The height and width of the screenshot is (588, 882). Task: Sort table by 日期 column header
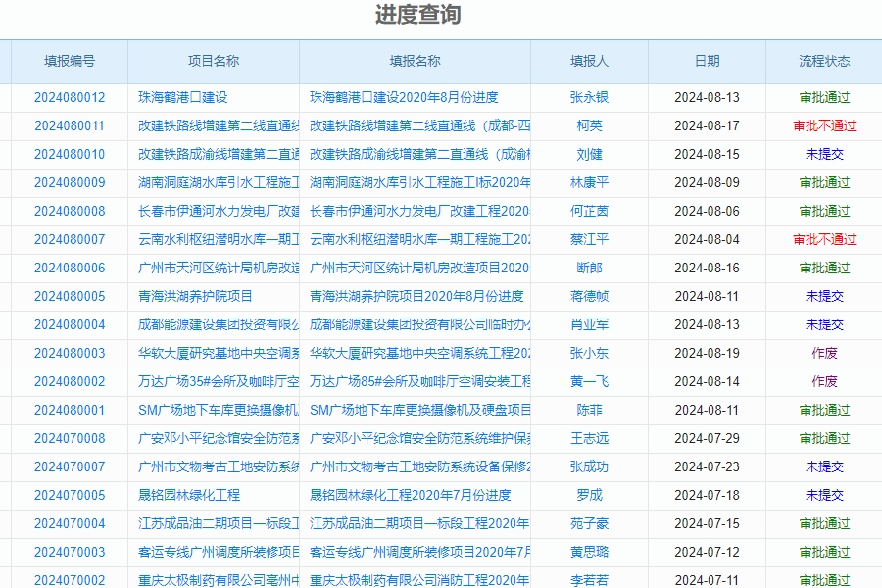(x=706, y=61)
